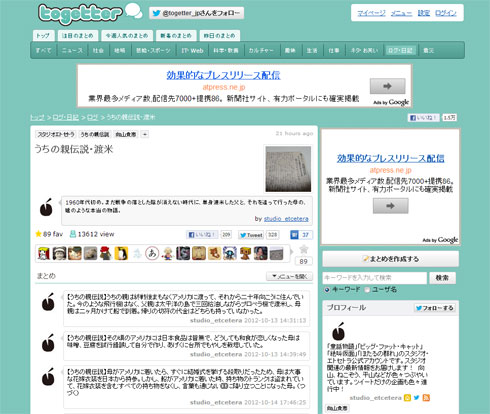490x414 pixels.
Task: Click the ログイン link
Action: tap(446, 13)
